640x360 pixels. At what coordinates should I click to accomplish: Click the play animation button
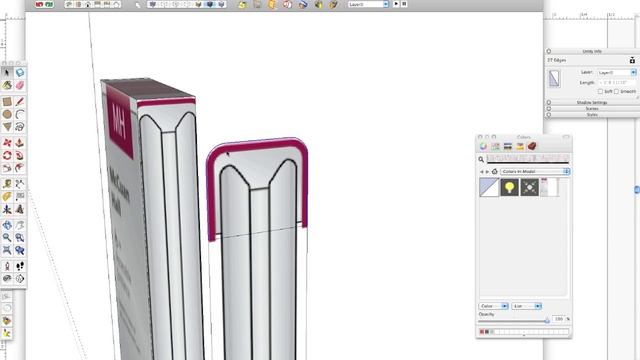click(396, 4)
